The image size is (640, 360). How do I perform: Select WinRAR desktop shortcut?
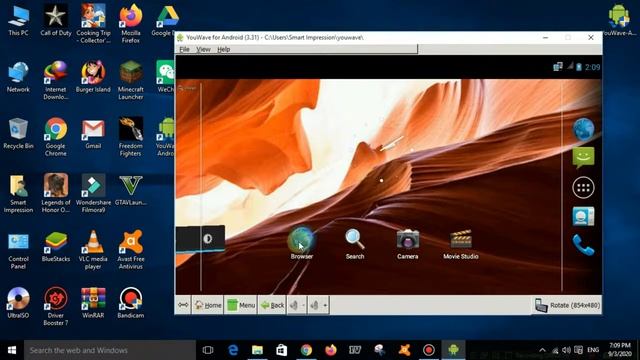[93, 303]
